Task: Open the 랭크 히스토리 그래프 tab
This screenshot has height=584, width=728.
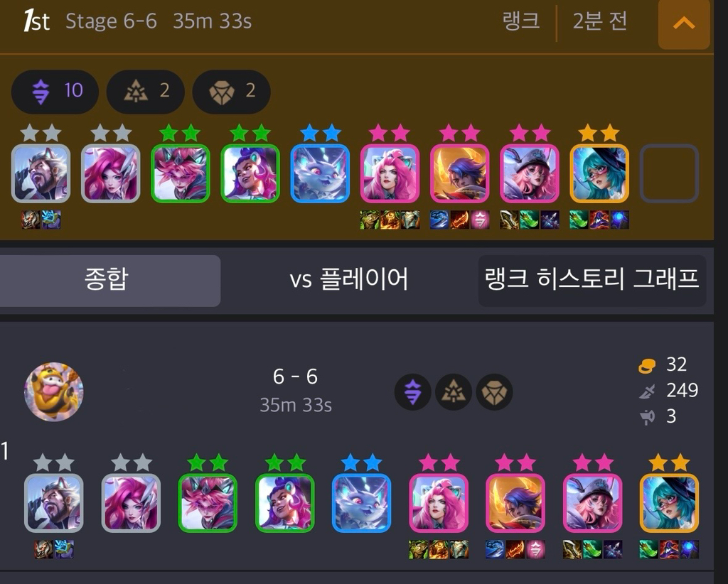Action: coord(592,280)
